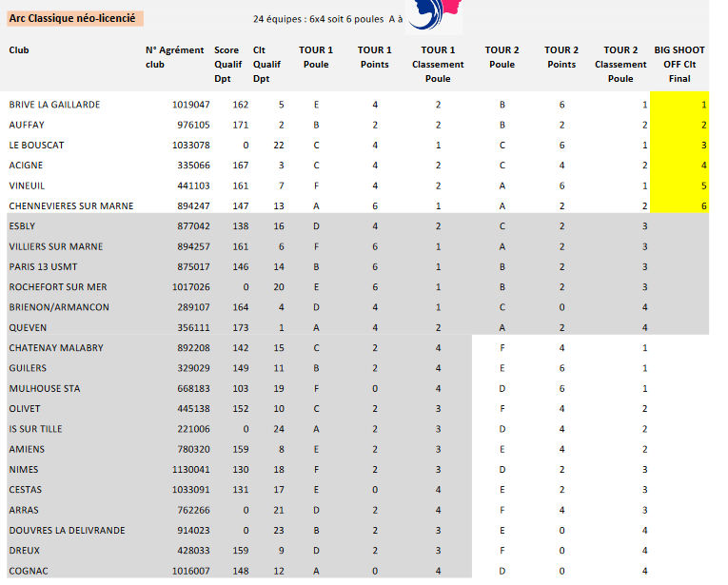This screenshot has width=728, height=585.
Task: Select MULHOUSE STA's score 103
Action: pos(241,389)
